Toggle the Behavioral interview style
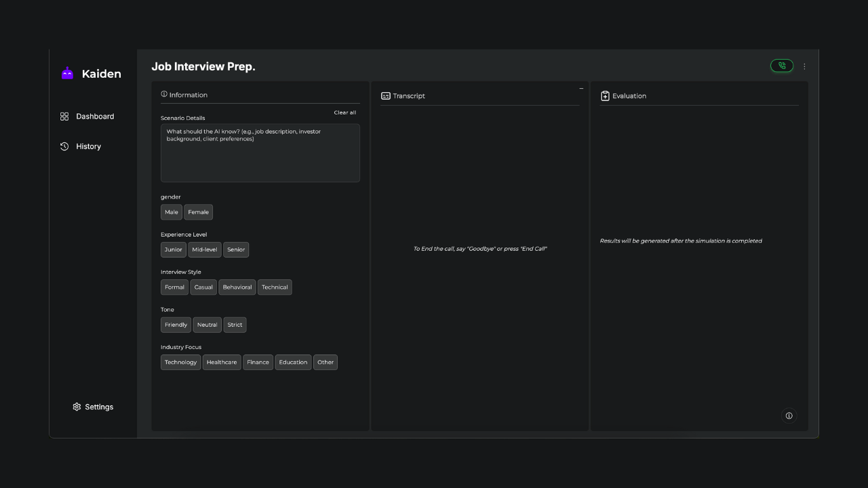The width and height of the screenshot is (868, 488). point(237,287)
